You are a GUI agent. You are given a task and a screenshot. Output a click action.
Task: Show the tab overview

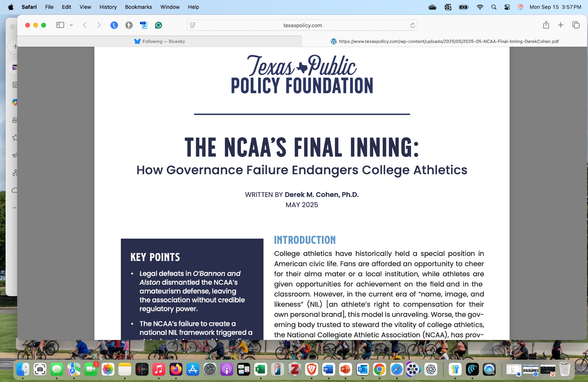point(576,25)
